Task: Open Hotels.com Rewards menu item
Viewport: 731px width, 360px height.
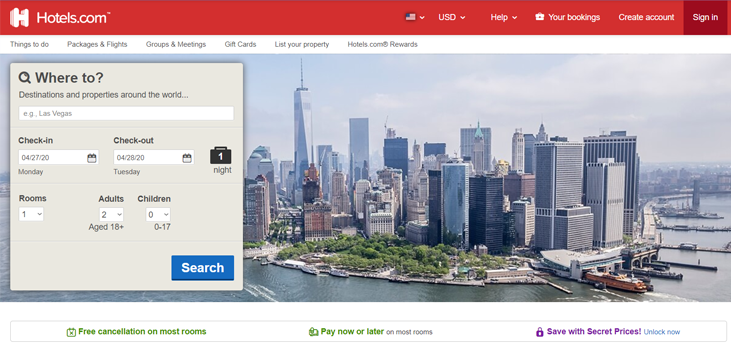Action: [x=382, y=44]
